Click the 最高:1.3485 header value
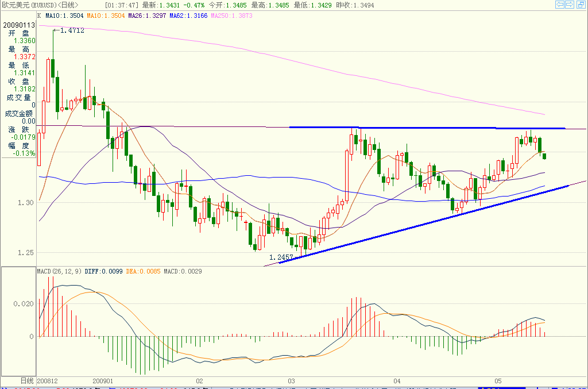Viewport: 588px width, 389px height. click(270, 5)
